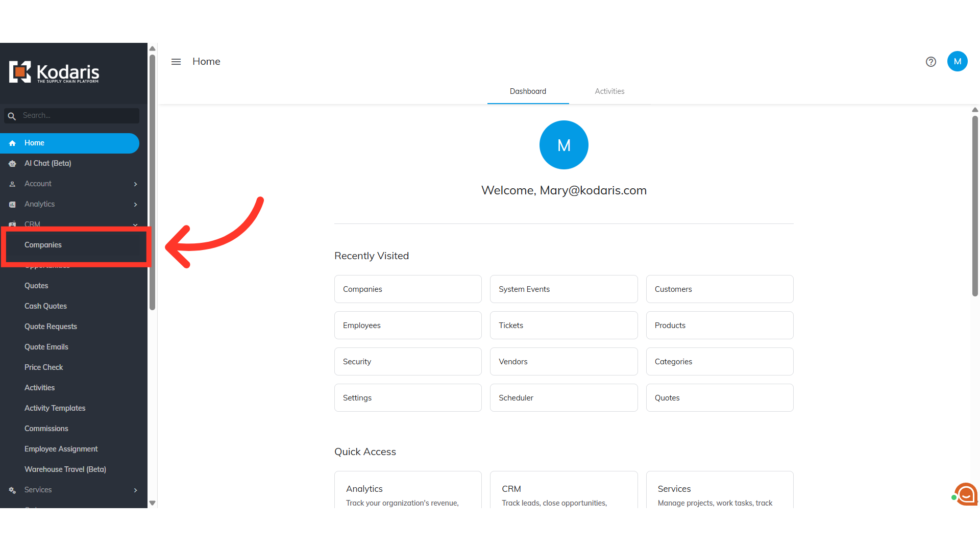Open Companies in the CRM sidebar

coord(43,245)
